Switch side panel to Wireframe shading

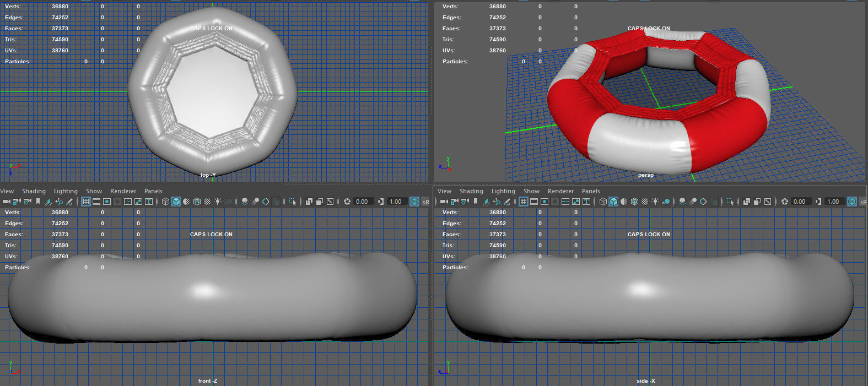click(x=602, y=202)
